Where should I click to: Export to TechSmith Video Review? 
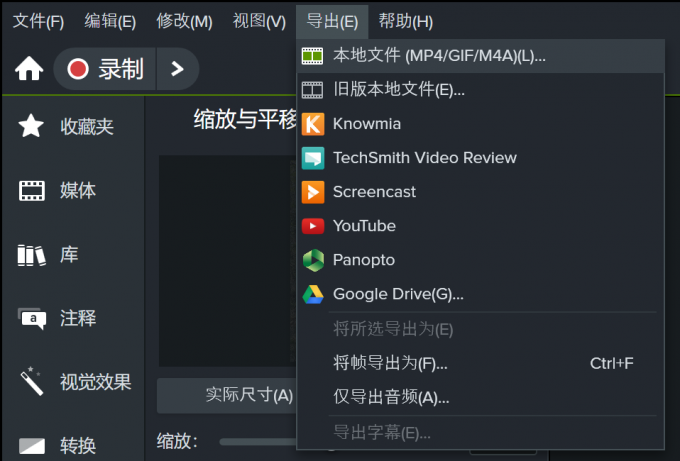tap(424, 158)
